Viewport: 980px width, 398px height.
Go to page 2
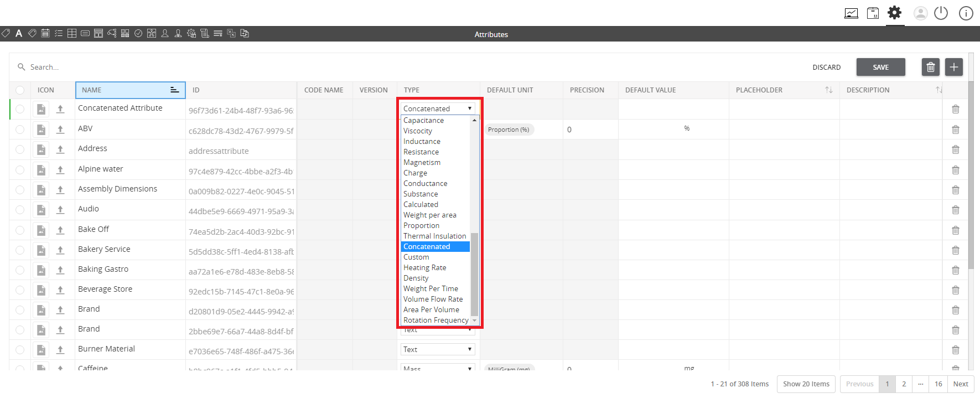(x=904, y=384)
